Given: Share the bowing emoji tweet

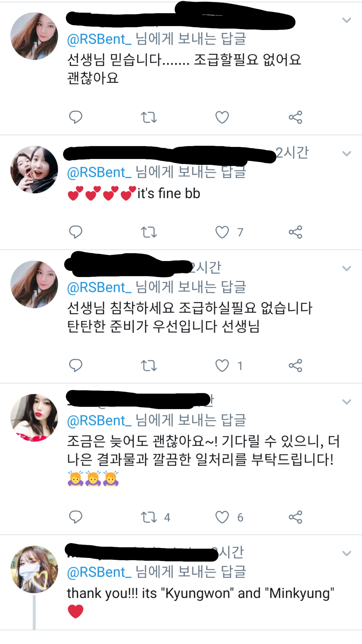Looking at the screenshot, I should [x=297, y=516].
